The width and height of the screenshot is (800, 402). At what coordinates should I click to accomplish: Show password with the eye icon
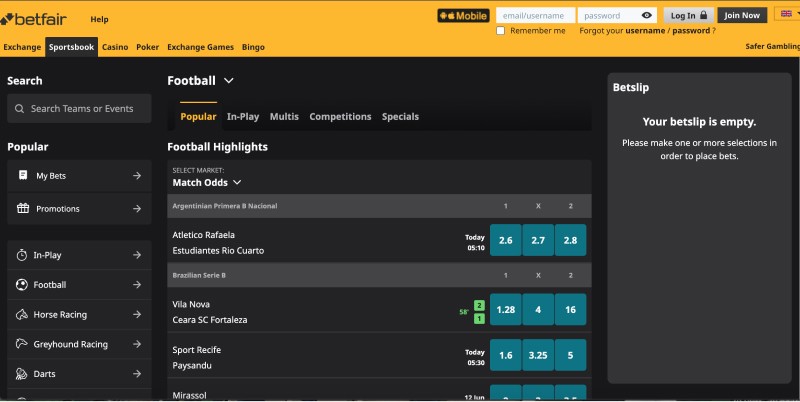pos(646,15)
